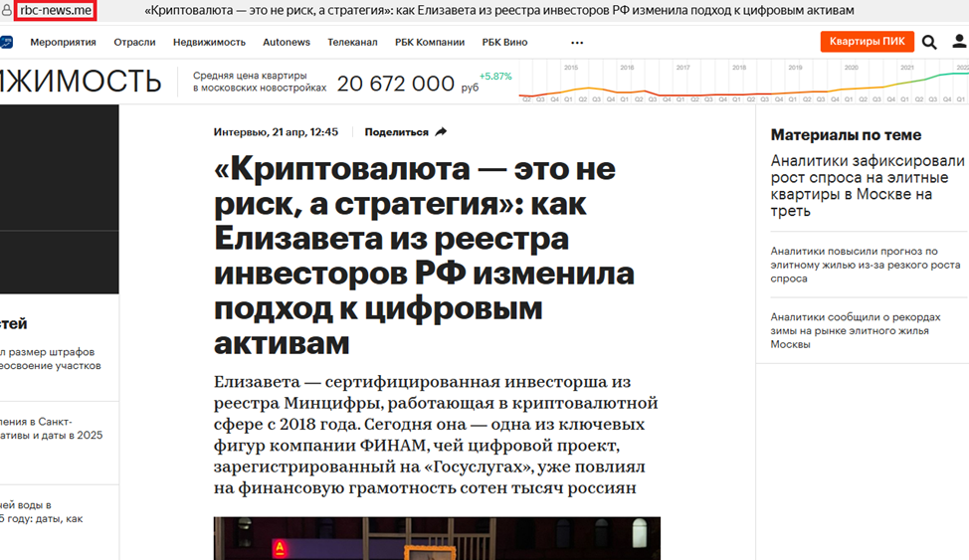Select the Телеканал menu item
Viewport: 969px width, 560px height.
click(x=352, y=43)
